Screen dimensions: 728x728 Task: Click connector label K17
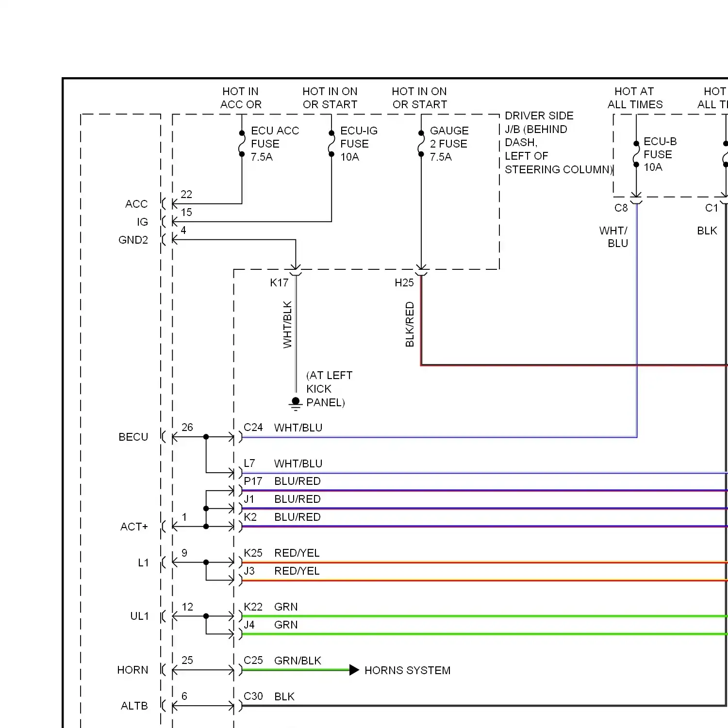pyautogui.click(x=279, y=282)
